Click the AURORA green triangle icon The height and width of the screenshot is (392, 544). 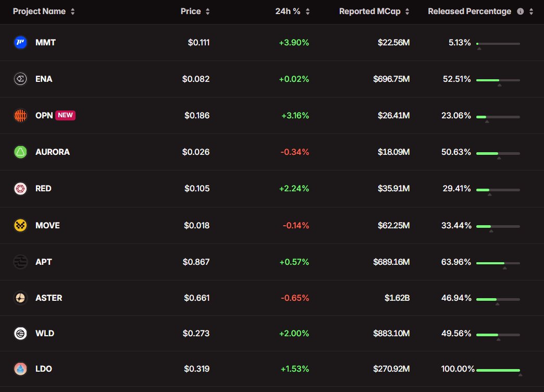pyautogui.click(x=20, y=152)
